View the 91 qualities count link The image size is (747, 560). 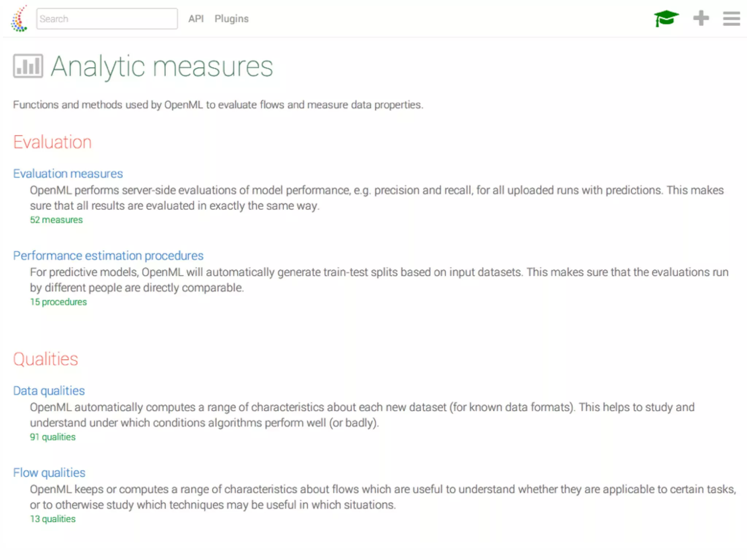[53, 437]
